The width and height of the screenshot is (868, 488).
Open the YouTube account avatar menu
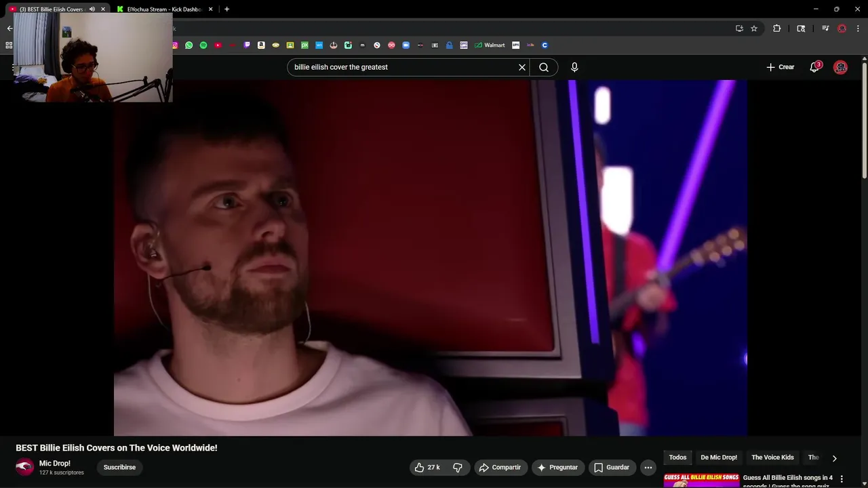(840, 67)
